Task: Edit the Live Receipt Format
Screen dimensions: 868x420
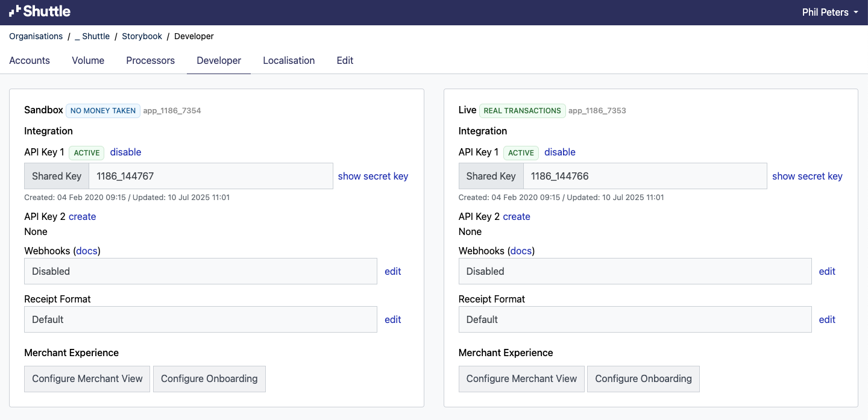Action: 827,320
